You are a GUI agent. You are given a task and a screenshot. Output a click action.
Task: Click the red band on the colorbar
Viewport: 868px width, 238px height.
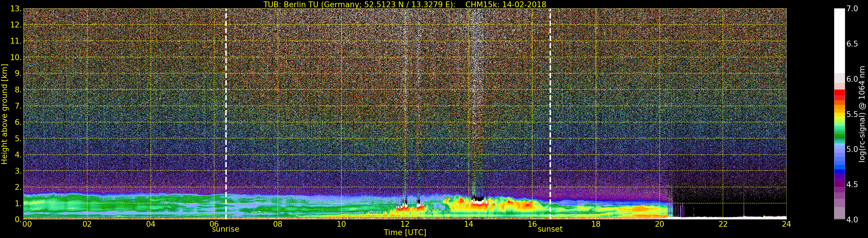(839, 94)
